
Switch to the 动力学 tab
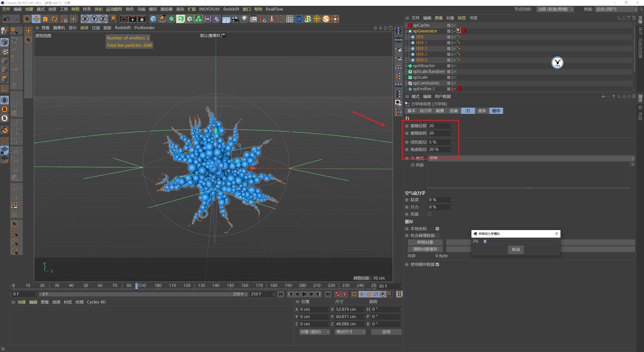point(426,111)
